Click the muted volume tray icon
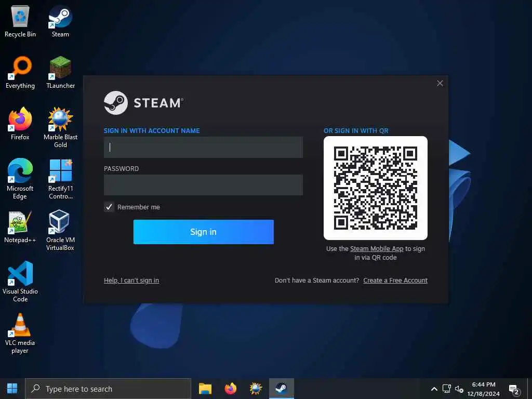The height and width of the screenshot is (399, 532). pyautogui.click(x=459, y=389)
